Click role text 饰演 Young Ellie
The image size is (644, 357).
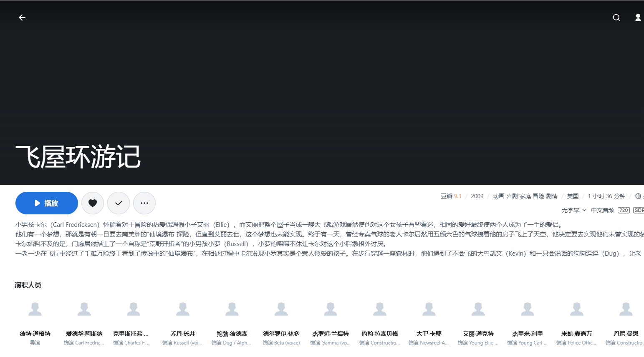click(x=478, y=343)
